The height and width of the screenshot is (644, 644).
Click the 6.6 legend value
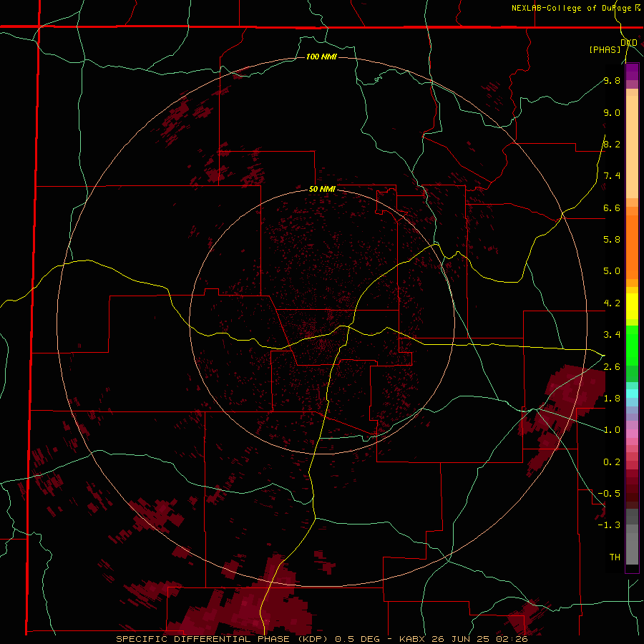click(612, 208)
